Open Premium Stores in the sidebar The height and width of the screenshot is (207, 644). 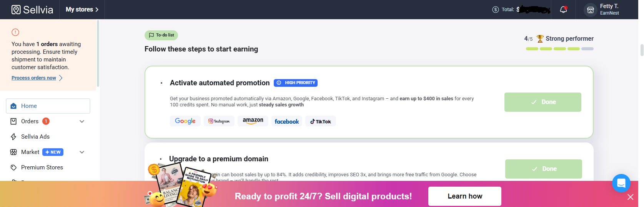point(42,167)
